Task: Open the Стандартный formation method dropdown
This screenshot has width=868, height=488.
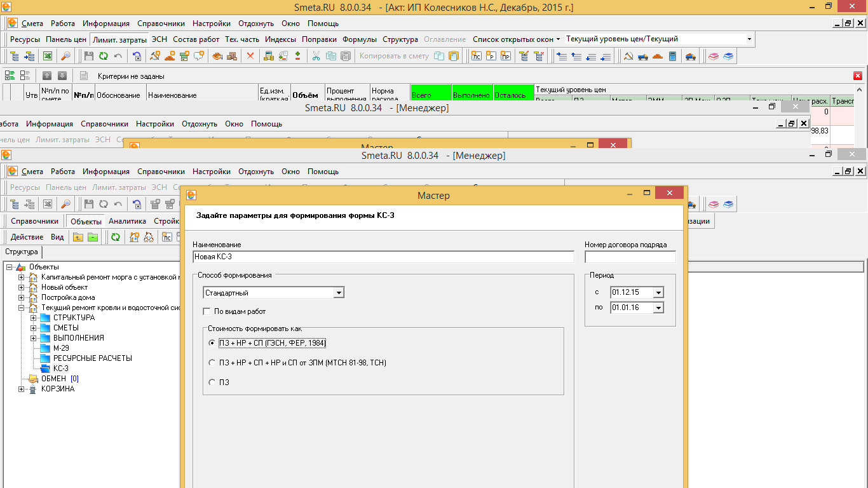Action: [x=339, y=293]
